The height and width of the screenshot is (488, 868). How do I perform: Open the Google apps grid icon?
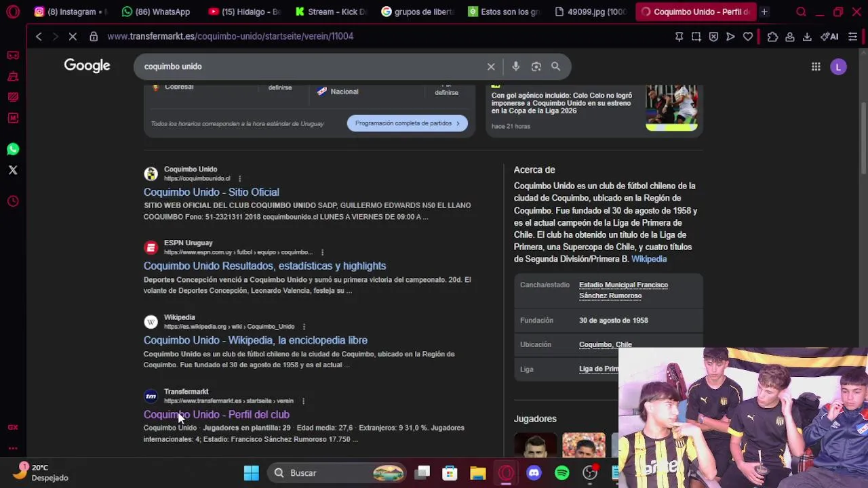(816, 66)
